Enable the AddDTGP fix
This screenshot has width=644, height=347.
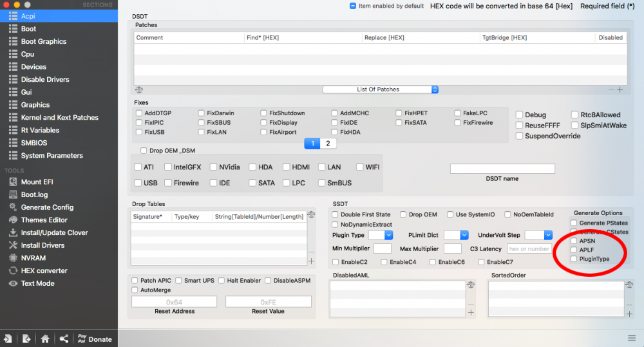pyautogui.click(x=139, y=113)
